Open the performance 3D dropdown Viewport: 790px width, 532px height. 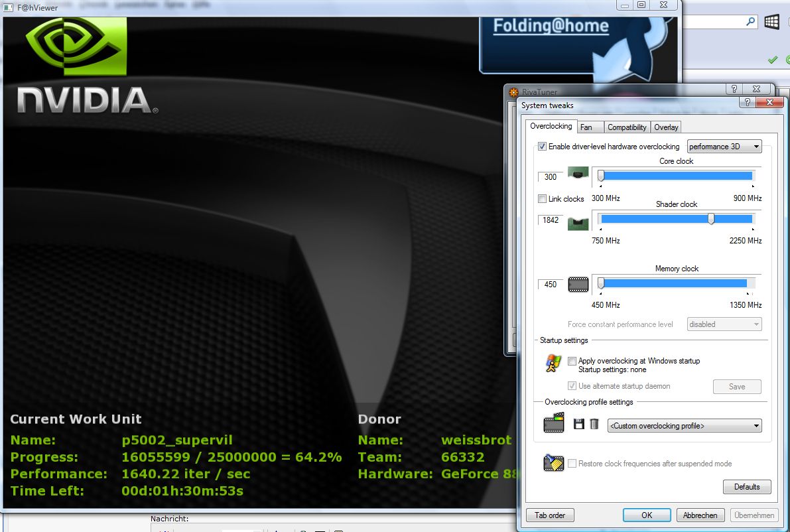tap(724, 147)
